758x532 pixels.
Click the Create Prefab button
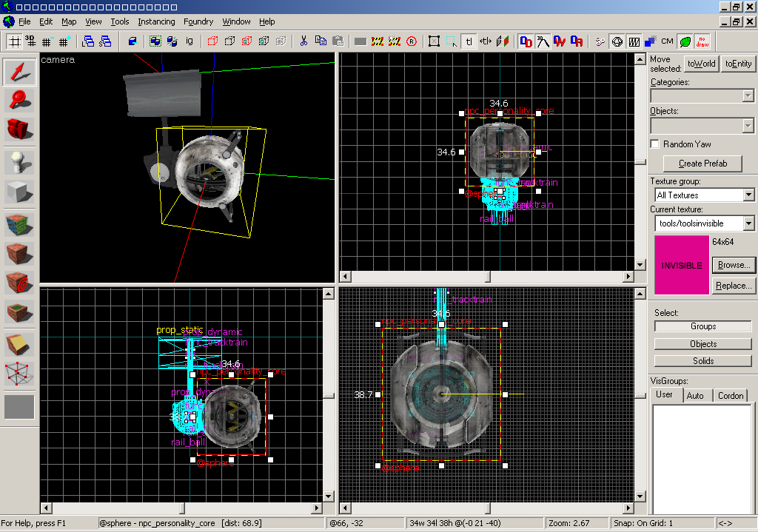702,164
